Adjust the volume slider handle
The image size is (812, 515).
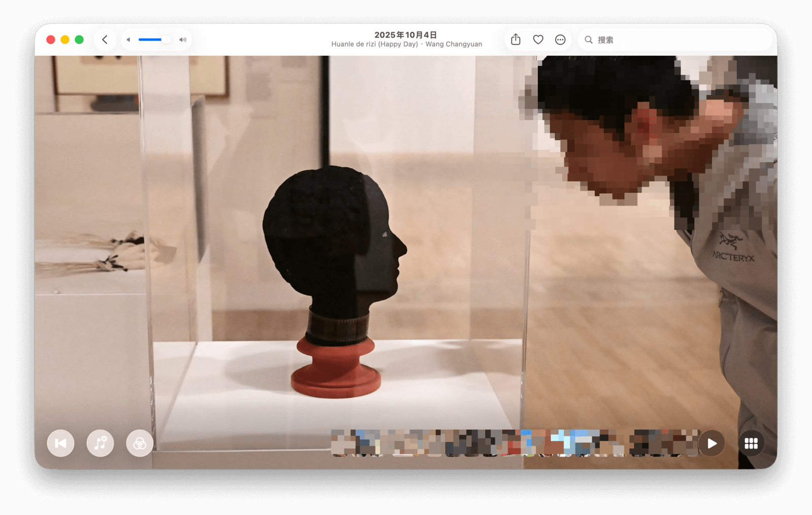click(x=165, y=40)
